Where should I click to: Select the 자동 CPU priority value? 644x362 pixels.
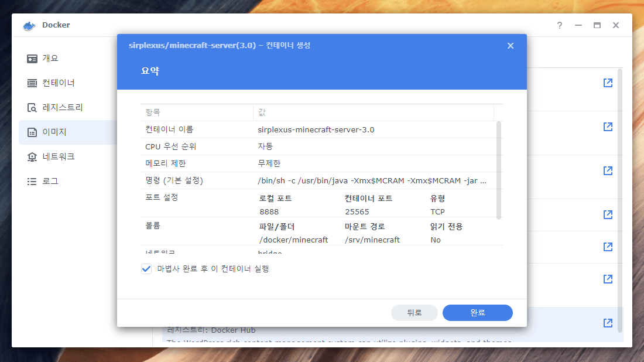tap(265, 146)
